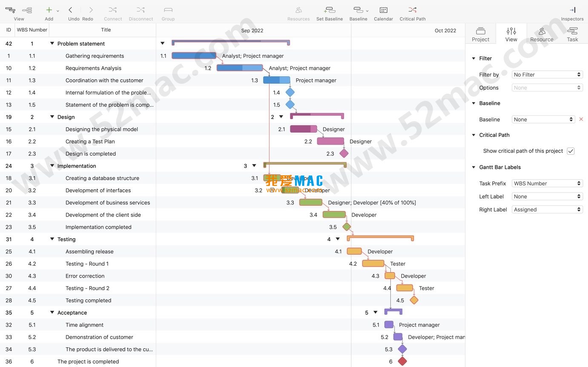Open the Task Prefix dropdown
The width and height of the screenshot is (588, 367).
click(547, 183)
